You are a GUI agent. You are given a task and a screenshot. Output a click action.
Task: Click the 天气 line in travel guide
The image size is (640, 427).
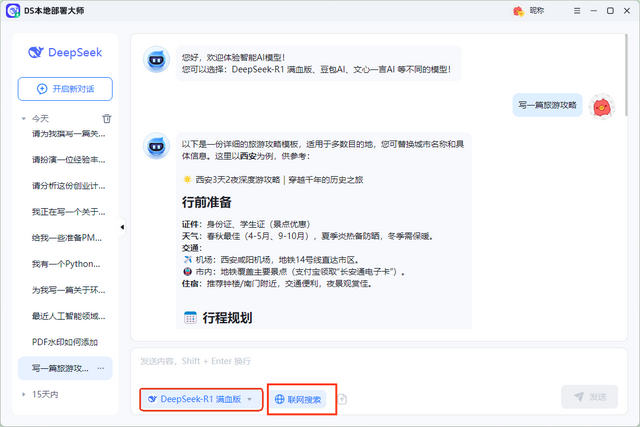pos(308,236)
